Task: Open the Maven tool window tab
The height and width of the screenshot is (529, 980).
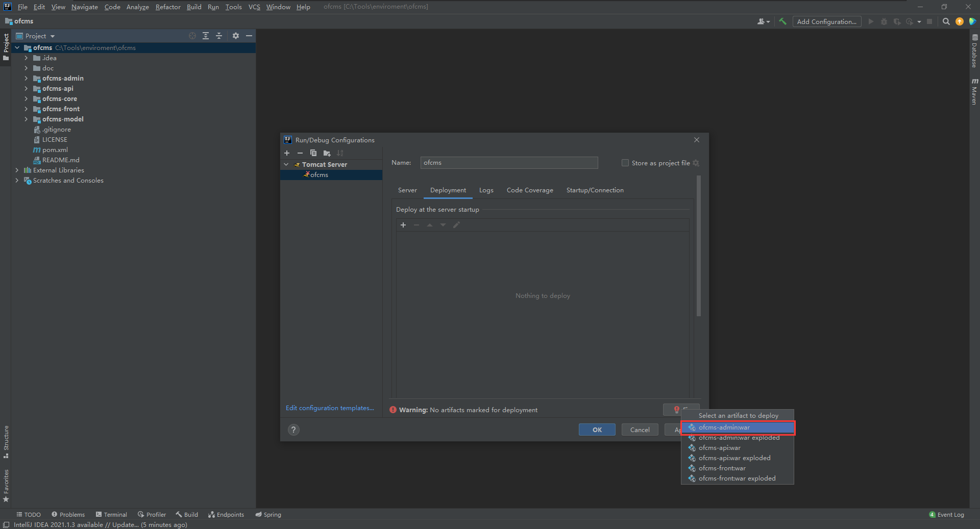Action: [974, 92]
